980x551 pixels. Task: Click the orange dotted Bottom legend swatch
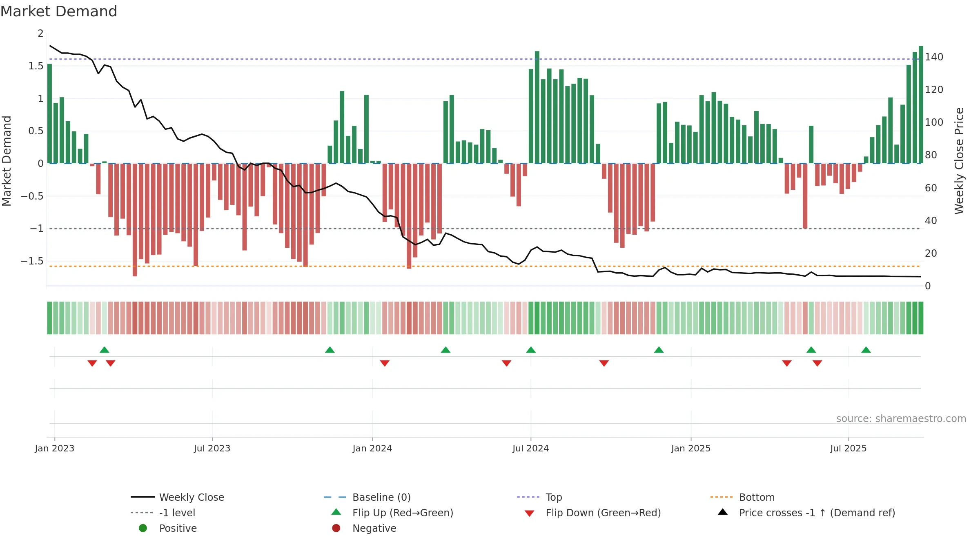(x=722, y=497)
